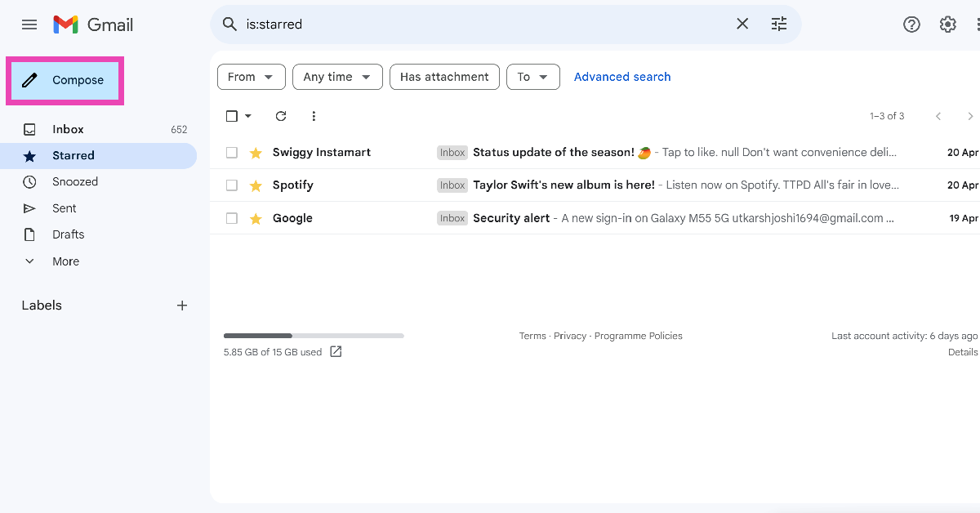Image resolution: width=980 pixels, height=513 pixels.
Task: Click inside the search mail field
Action: 490,25
